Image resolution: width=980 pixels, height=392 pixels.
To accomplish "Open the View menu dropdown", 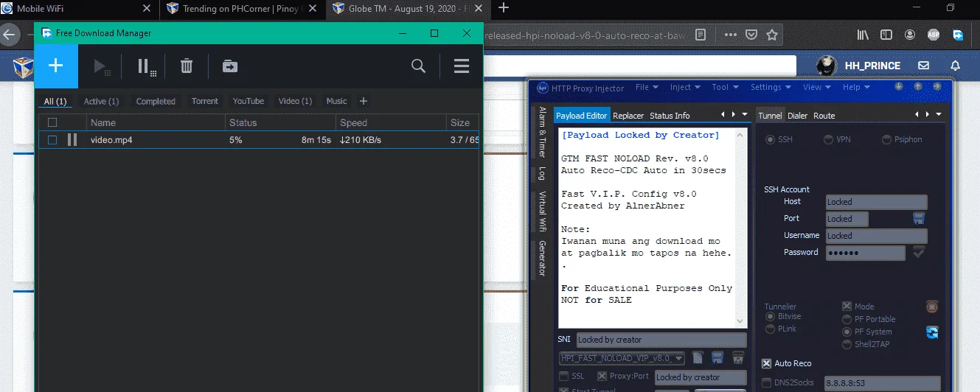I will click(x=816, y=87).
